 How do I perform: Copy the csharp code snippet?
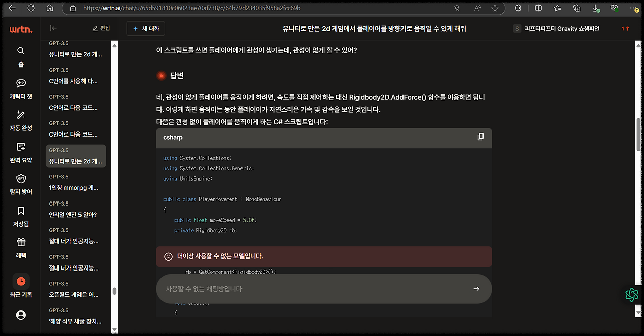point(480,138)
